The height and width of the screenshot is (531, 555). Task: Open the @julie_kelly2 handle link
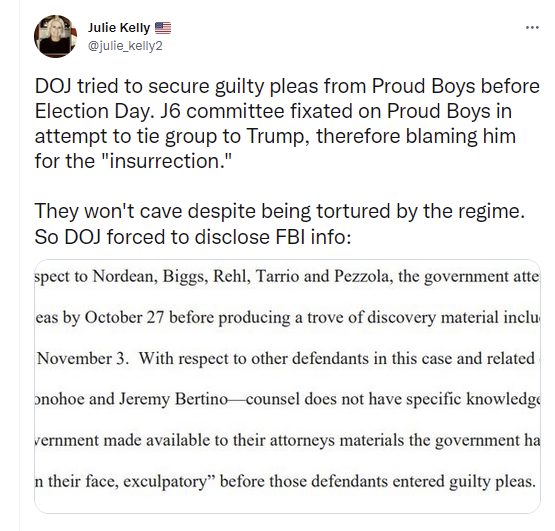[x=125, y=46]
